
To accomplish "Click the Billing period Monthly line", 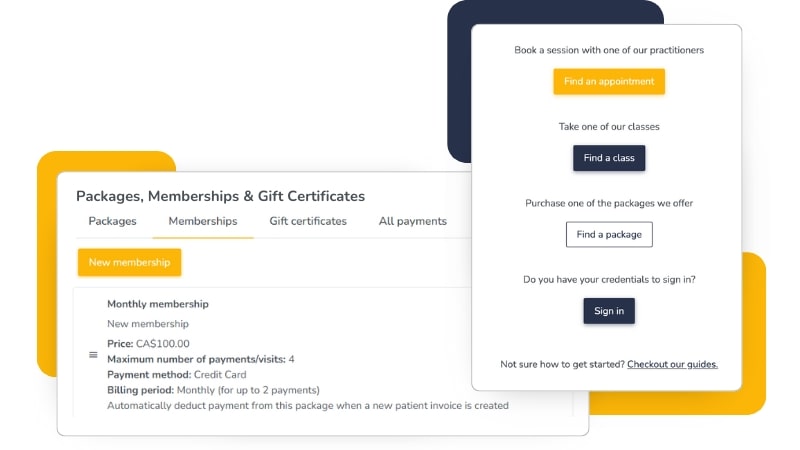I will coord(212,390).
